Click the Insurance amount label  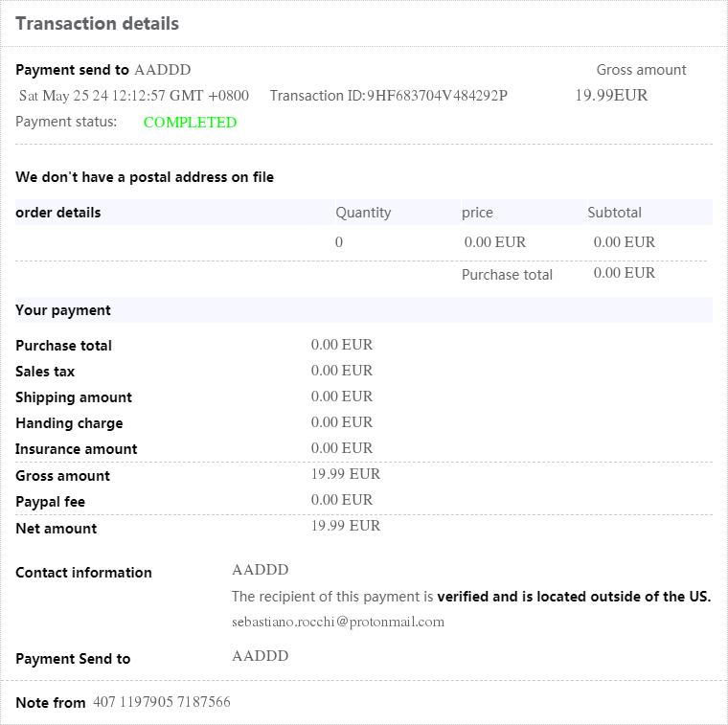pos(77,449)
